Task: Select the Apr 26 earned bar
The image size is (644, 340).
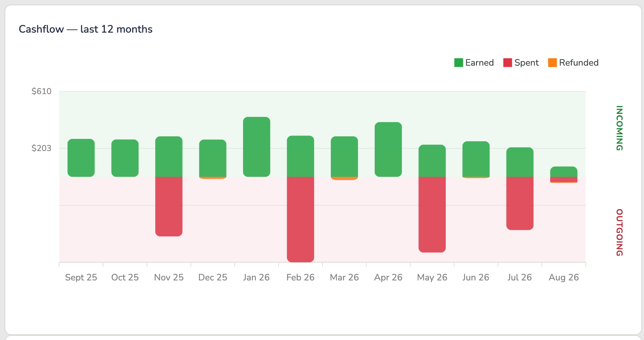Action: pos(388,150)
